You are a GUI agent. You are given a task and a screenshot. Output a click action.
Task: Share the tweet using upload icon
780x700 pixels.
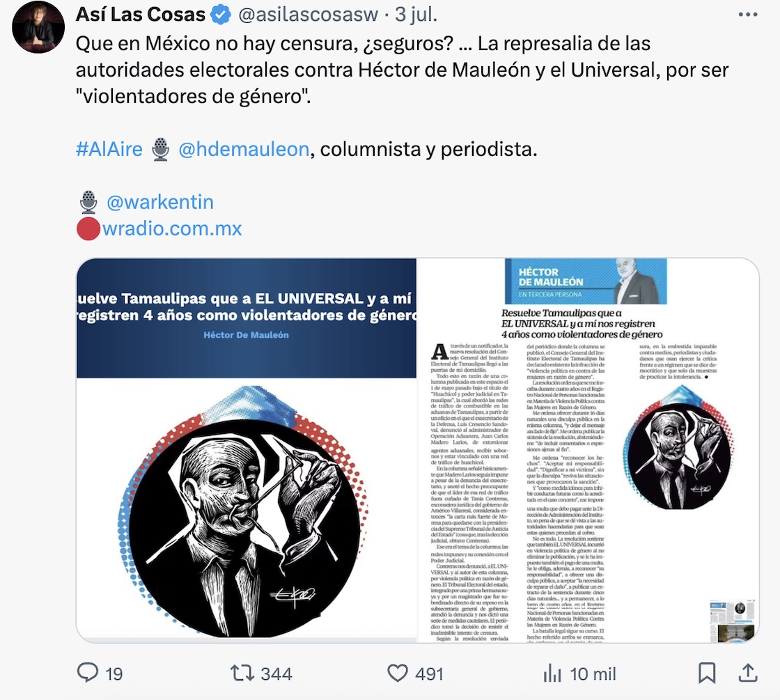(x=748, y=673)
